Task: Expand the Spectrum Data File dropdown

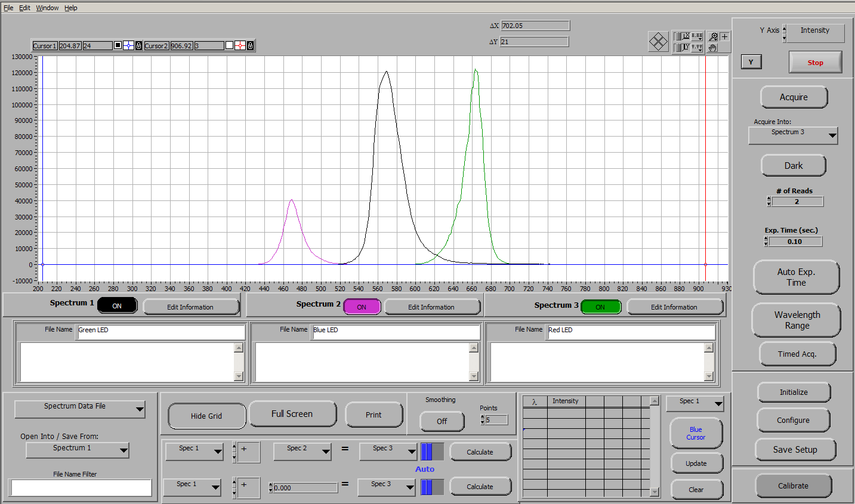Action: coord(80,409)
